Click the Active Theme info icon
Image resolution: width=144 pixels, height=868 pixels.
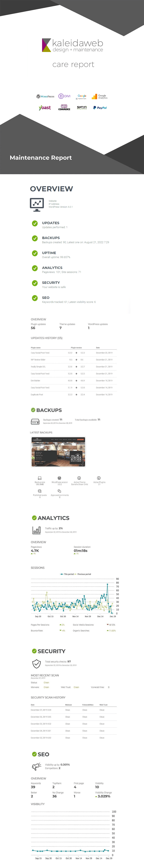(79, 478)
